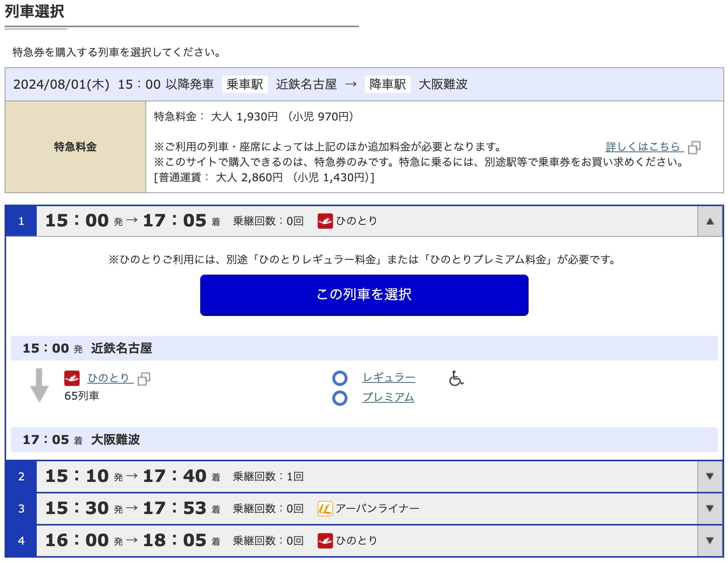
Task: Click the circle availability icon beside プレミアム
Action: click(x=340, y=398)
